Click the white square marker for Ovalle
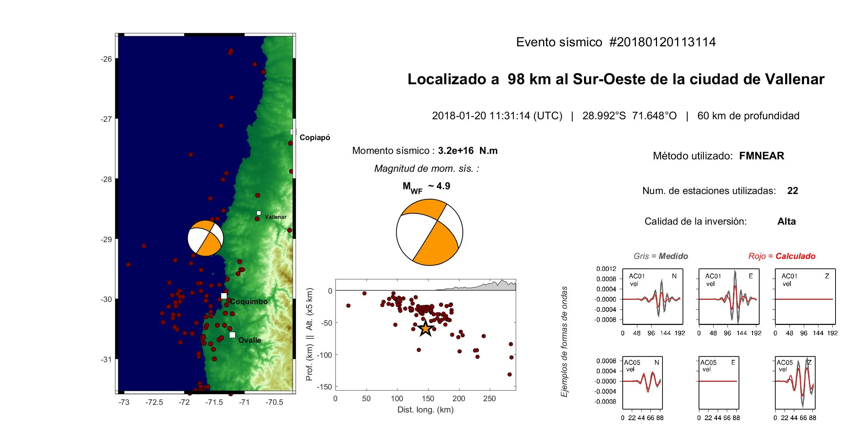Screen dimensions: 868x442 [x=232, y=335]
